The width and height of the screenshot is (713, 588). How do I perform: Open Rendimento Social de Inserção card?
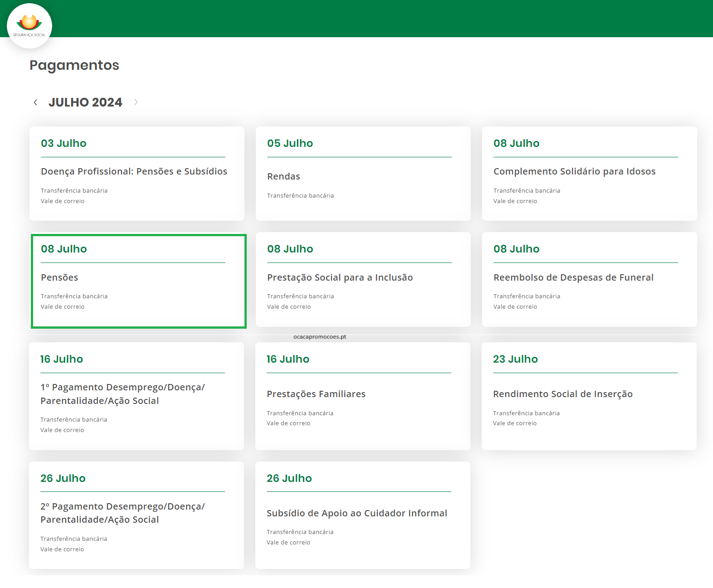click(562, 394)
